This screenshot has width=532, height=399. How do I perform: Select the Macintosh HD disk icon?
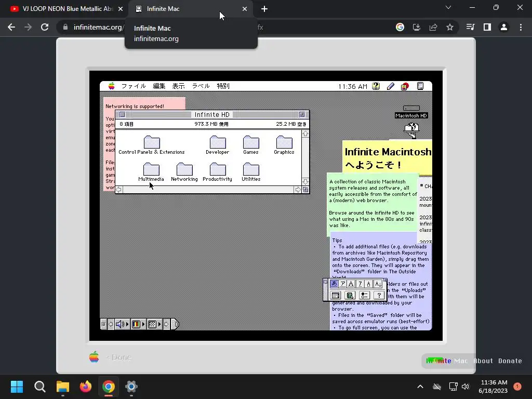411,112
